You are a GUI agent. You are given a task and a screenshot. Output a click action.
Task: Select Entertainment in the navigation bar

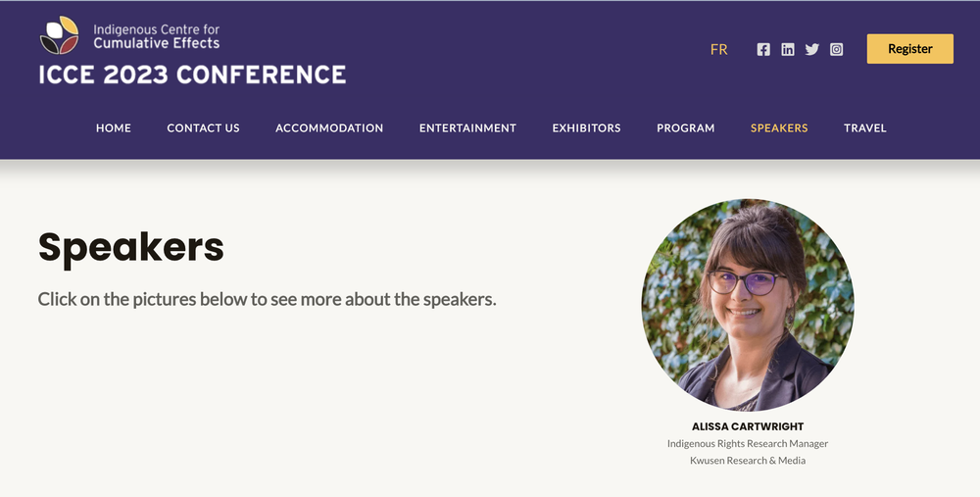(x=467, y=128)
